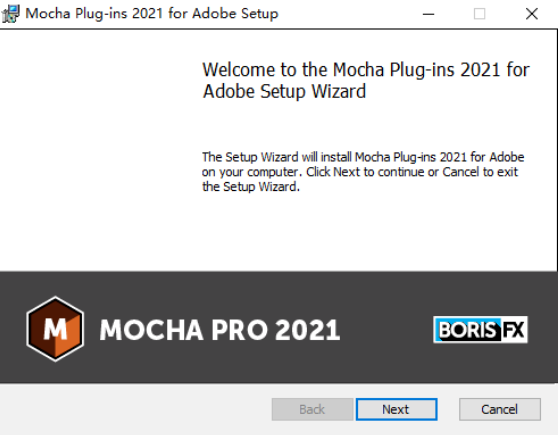The height and width of the screenshot is (435, 558).
Task: Click the disabled Back button
Action: (x=312, y=409)
